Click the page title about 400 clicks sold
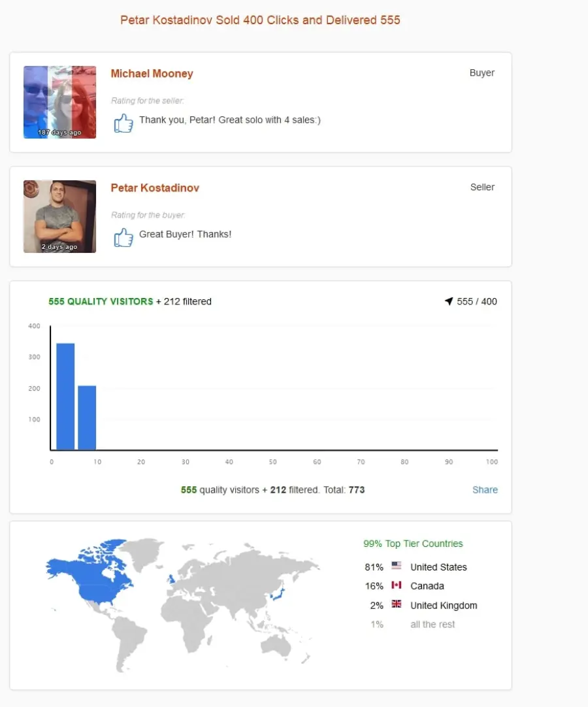The height and width of the screenshot is (707, 588). (x=260, y=20)
